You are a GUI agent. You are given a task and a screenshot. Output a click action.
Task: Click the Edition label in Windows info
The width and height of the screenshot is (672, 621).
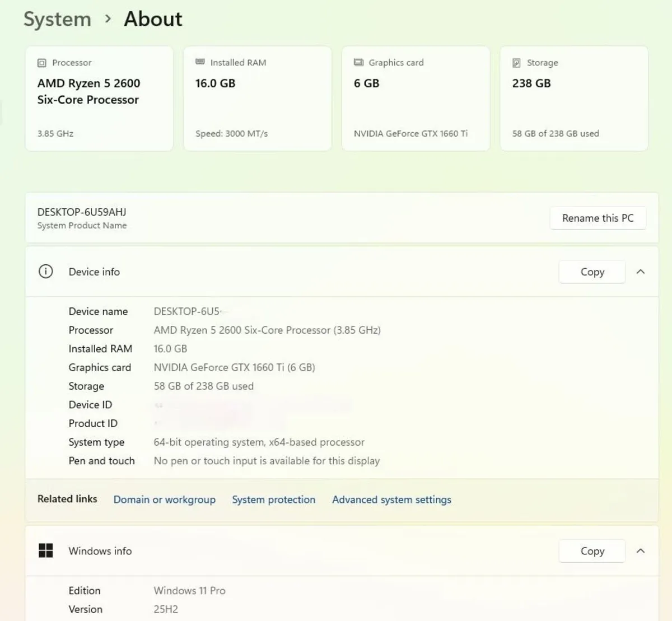[85, 590]
